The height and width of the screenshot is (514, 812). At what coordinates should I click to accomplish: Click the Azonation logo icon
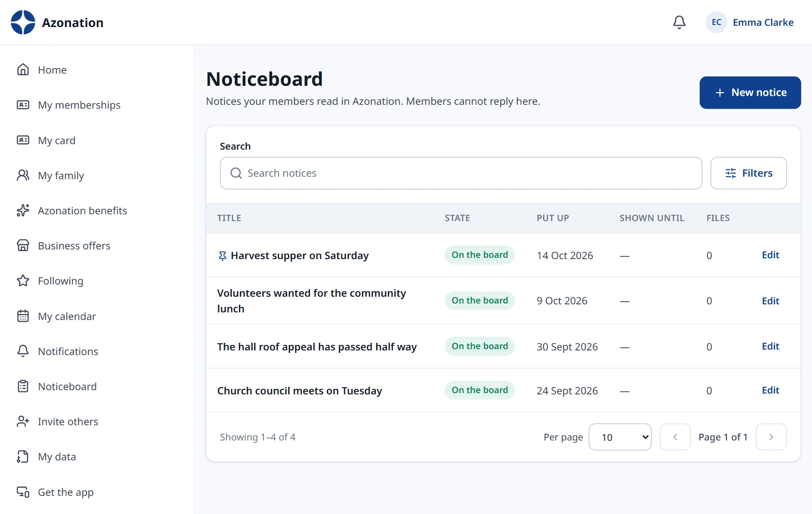pyautogui.click(x=23, y=22)
